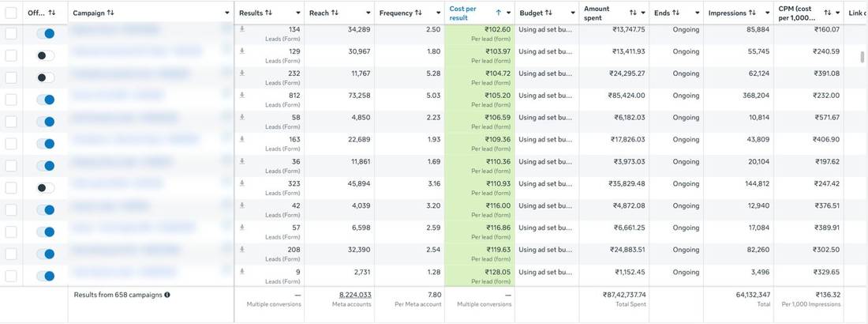868x324 pixels.
Task: Turn off the campaign with 42 leads
Action: [46, 209]
